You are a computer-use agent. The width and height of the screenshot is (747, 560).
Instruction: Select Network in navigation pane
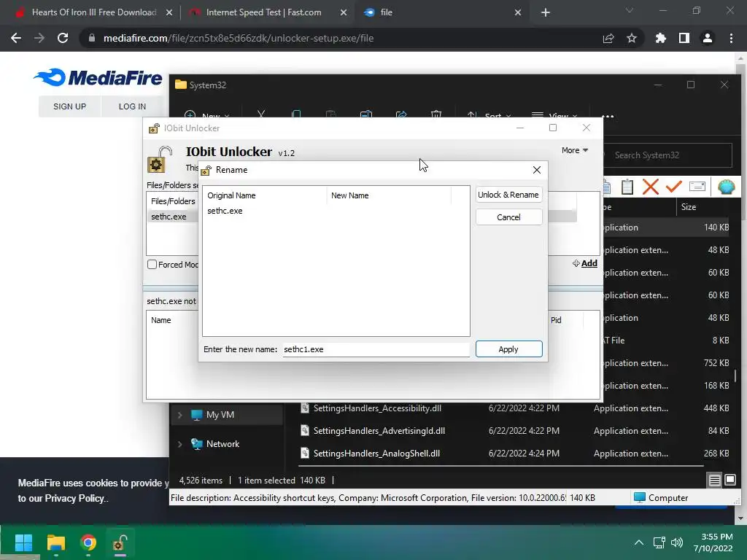point(222,444)
